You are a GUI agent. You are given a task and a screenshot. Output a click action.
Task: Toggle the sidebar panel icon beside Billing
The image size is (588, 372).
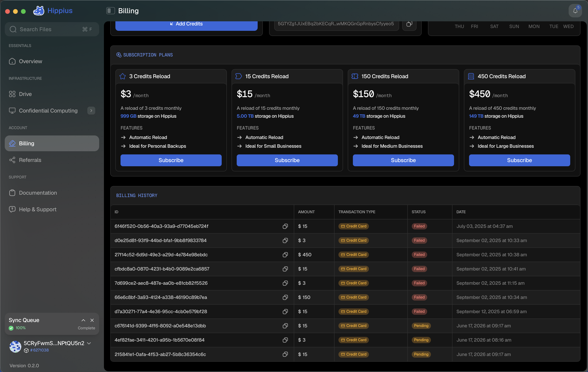(x=110, y=11)
